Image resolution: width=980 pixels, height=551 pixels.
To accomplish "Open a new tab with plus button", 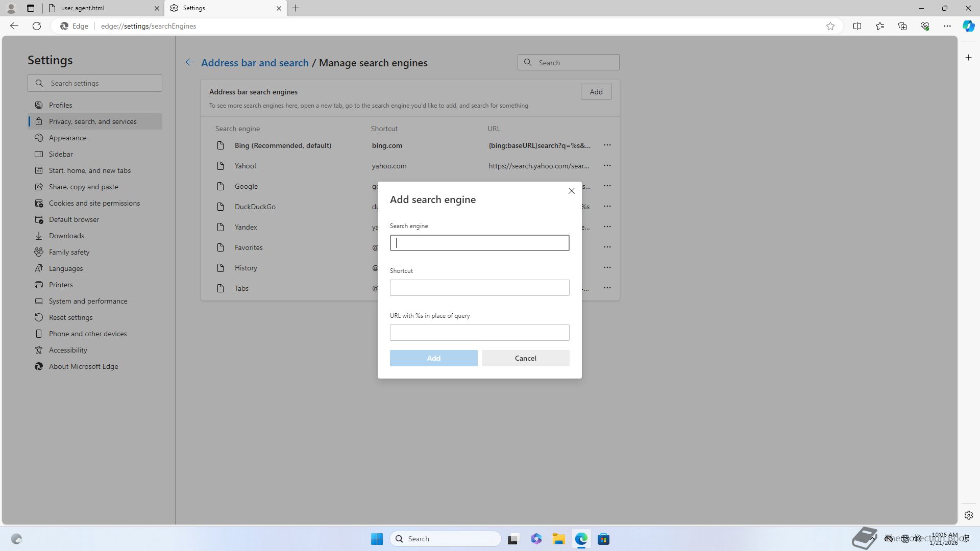I will [296, 8].
